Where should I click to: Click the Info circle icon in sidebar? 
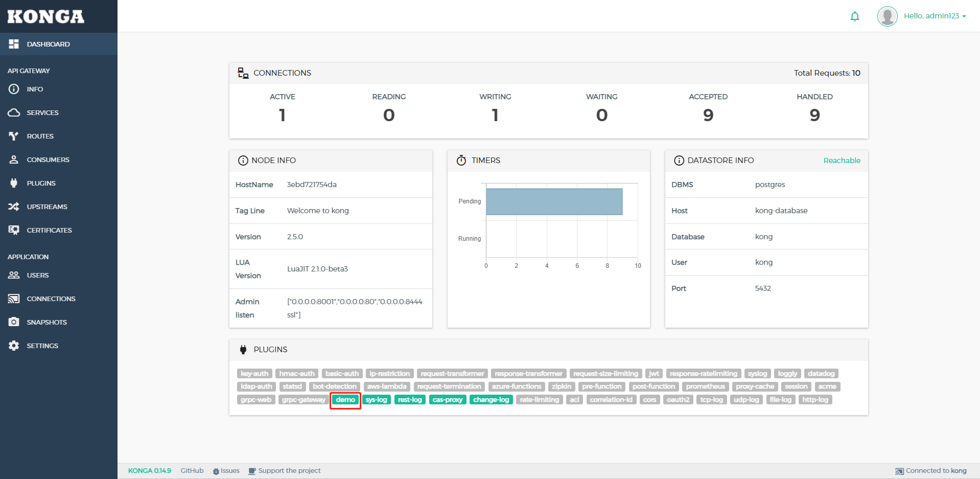tap(14, 89)
